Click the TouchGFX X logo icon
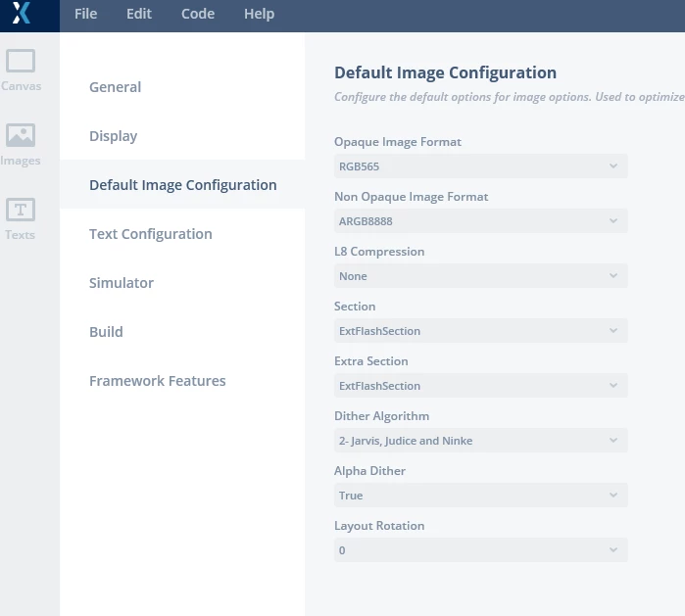 pyautogui.click(x=22, y=13)
